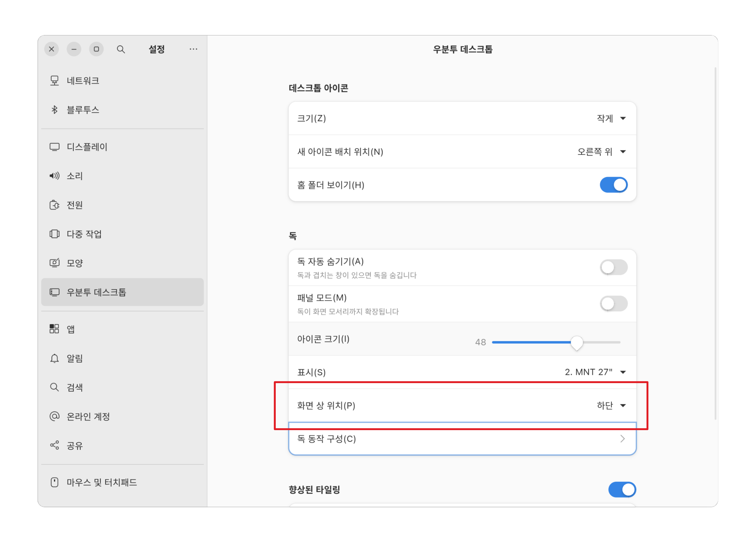Image resolution: width=756 pixels, height=548 pixels.
Task: Click the 공유 share icon
Action: (54, 445)
